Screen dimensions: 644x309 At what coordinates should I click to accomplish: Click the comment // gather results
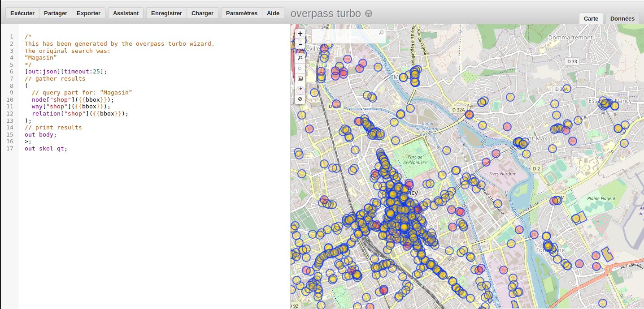55,79
